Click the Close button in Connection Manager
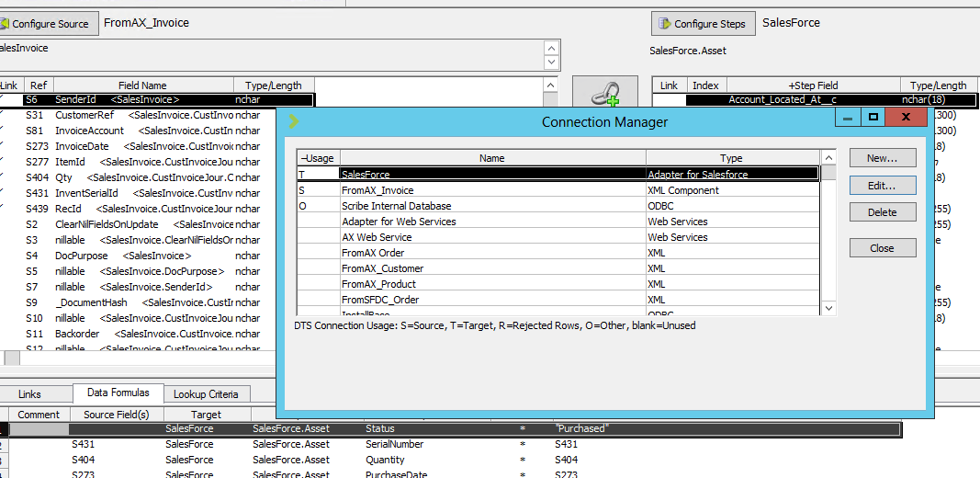 [883, 248]
